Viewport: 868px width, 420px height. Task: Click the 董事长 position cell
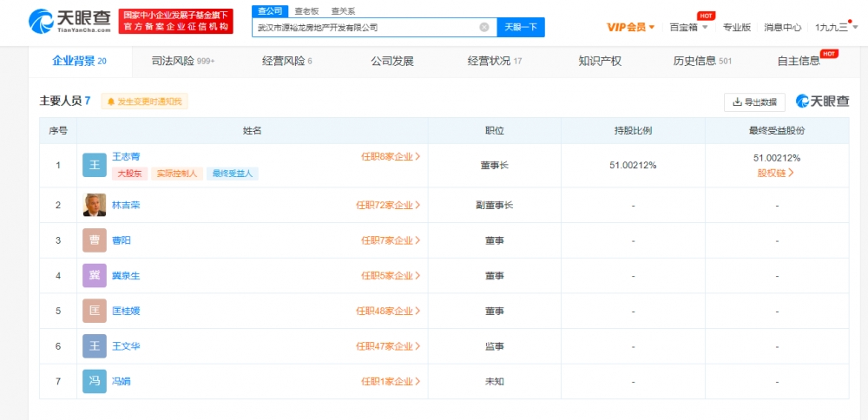pos(495,165)
